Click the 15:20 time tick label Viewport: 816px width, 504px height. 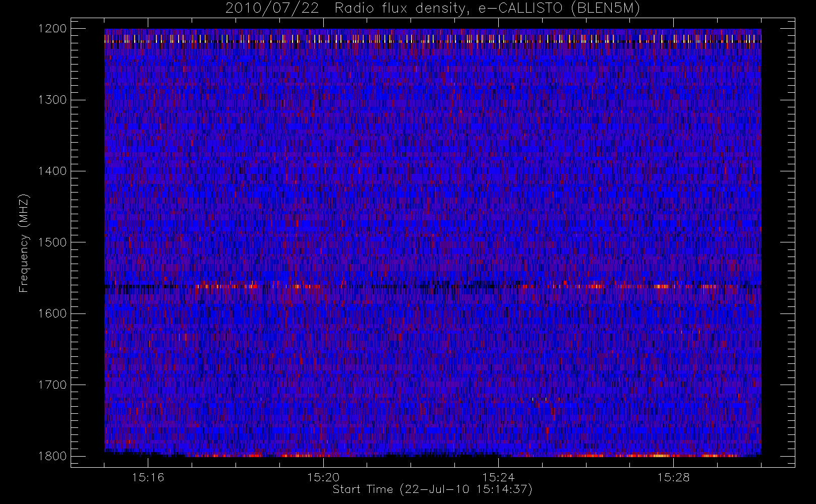click(323, 477)
